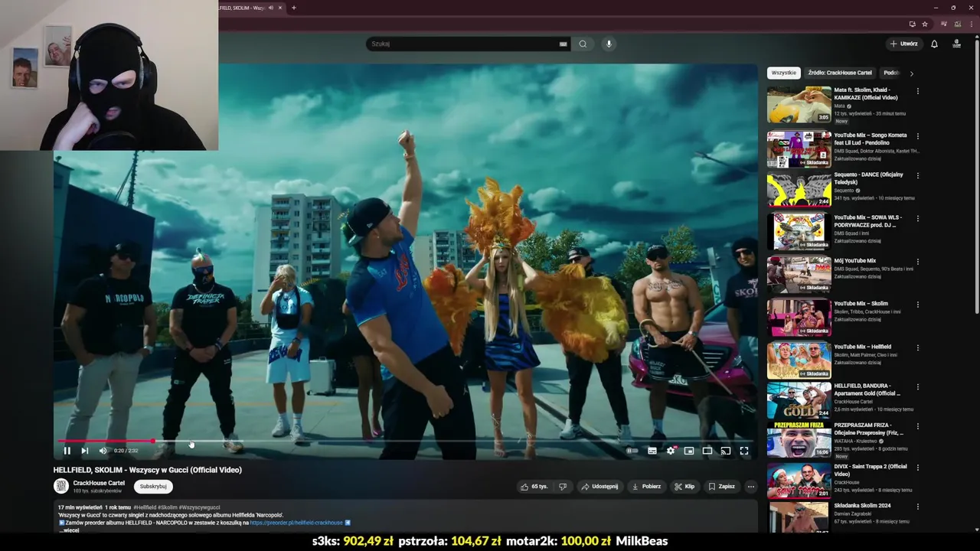Save video with Zapisz button
This screenshot has width=980, height=551.
tap(721, 487)
